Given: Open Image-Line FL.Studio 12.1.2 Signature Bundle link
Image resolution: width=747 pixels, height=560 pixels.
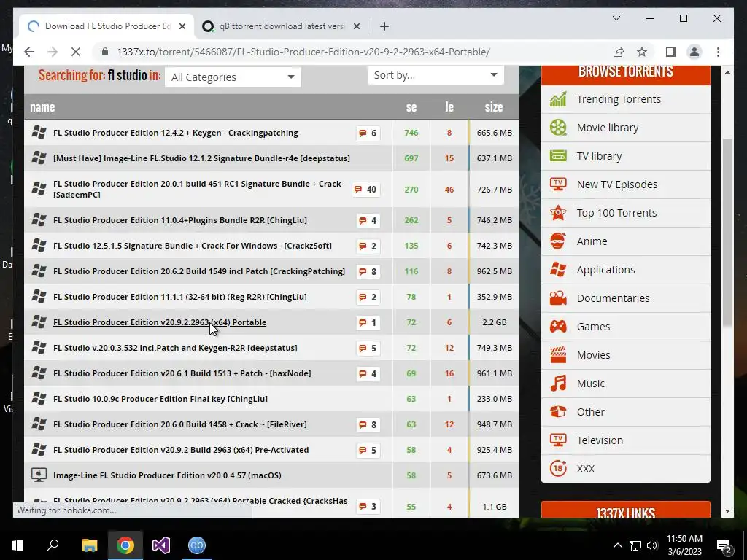Looking at the screenshot, I should [201, 158].
